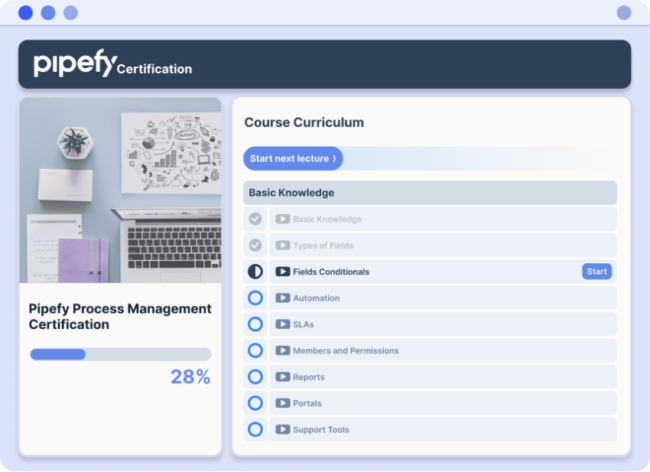
Task: Toggle completed checkmark for Types of Fields
Action: (x=255, y=245)
